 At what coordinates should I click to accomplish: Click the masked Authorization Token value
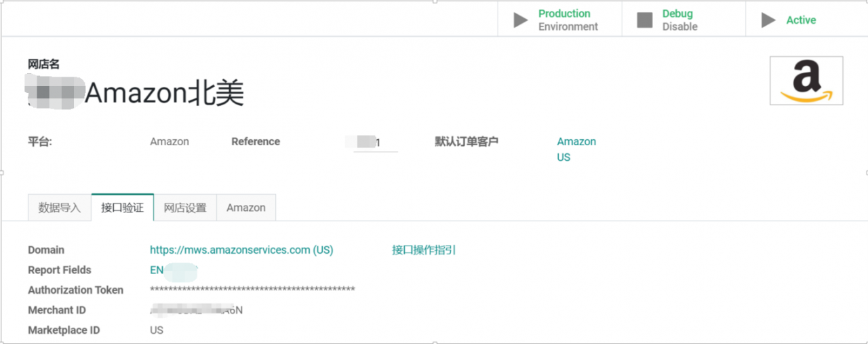coord(252,290)
